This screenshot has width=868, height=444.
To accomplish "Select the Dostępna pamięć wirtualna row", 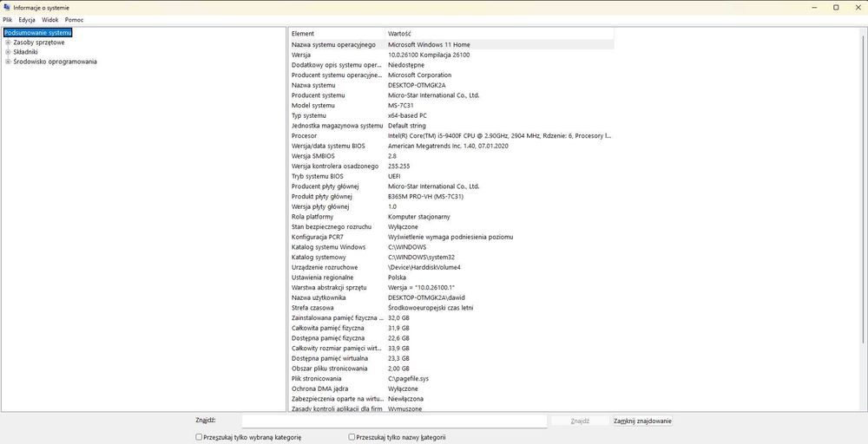I will 451,358.
